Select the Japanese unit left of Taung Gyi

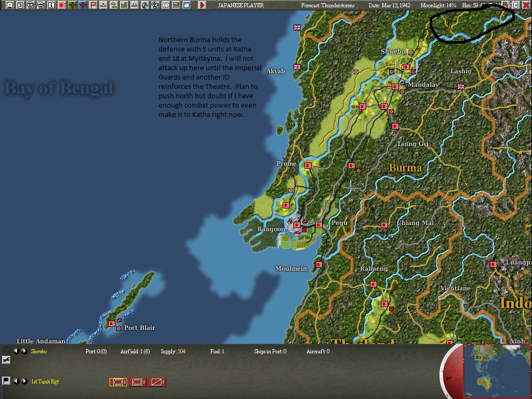(x=395, y=126)
